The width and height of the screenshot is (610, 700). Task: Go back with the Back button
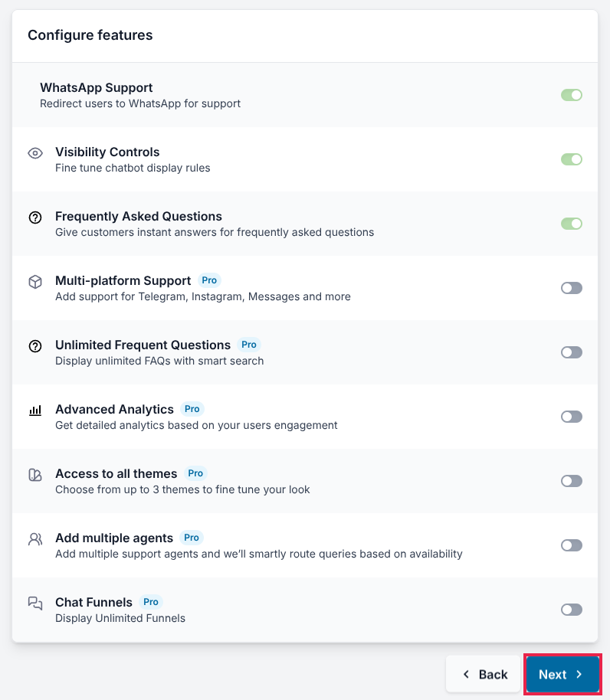(x=484, y=675)
